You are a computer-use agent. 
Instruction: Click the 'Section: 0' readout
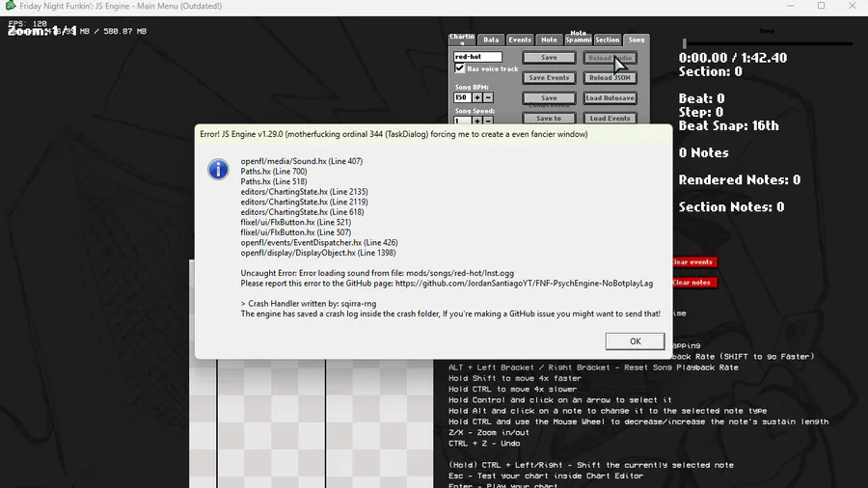click(x=710, y=71)
